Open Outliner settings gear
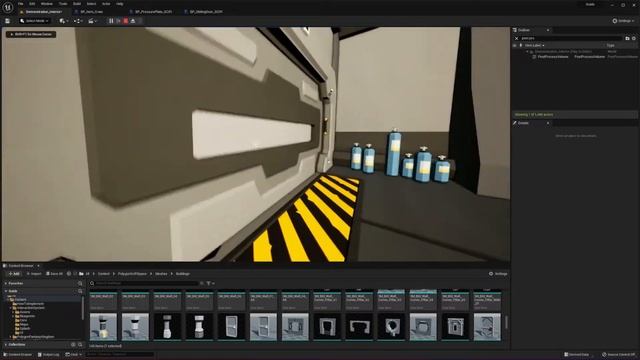The width and height of the screenshot is (640, 360). coord(634,38)
